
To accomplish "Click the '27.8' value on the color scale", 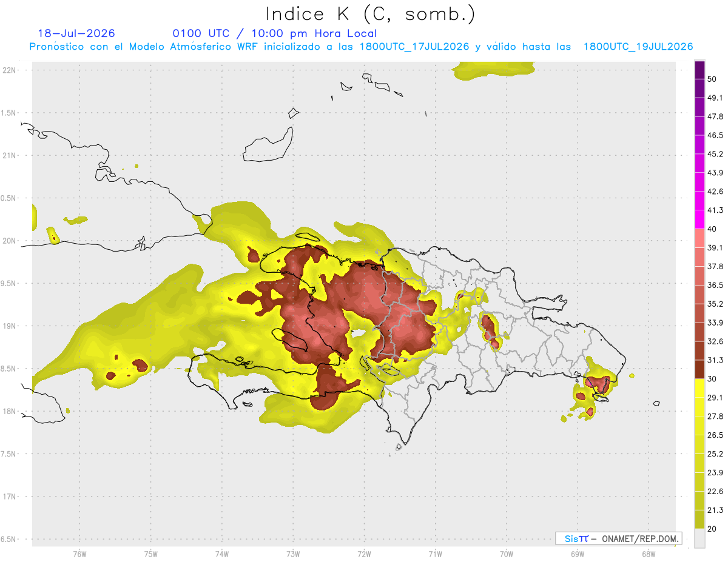I will (715, 416).
